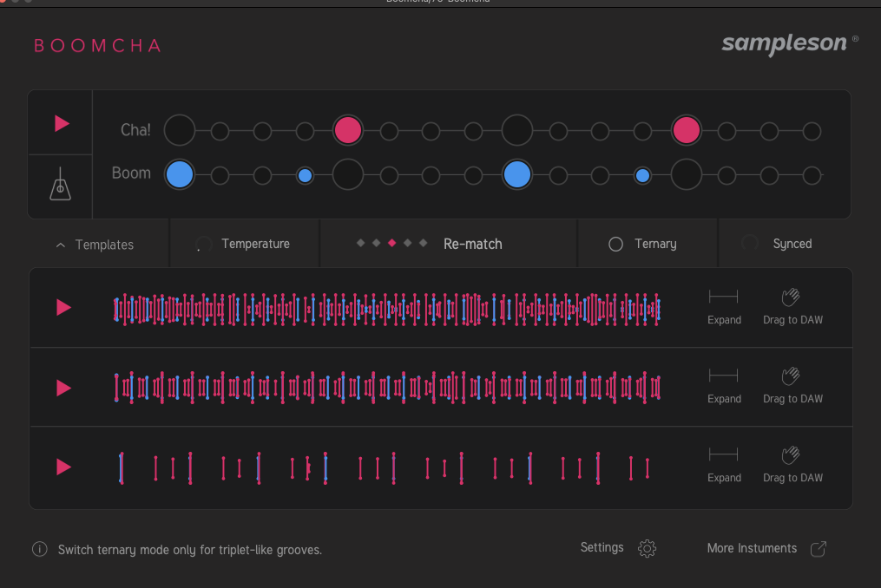The image size is (881, 588).
Task: Click the metronome icon
Action: [60, 186]
